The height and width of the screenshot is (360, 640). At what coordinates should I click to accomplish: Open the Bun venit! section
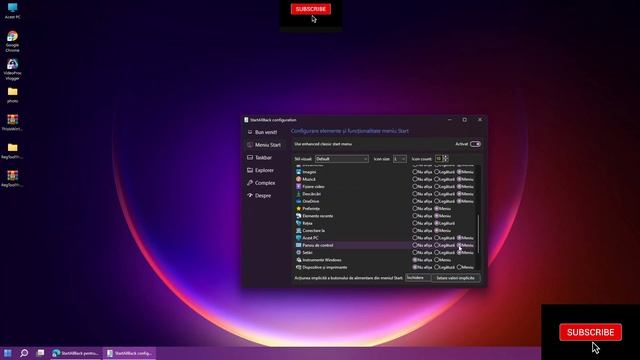(262, 132)
